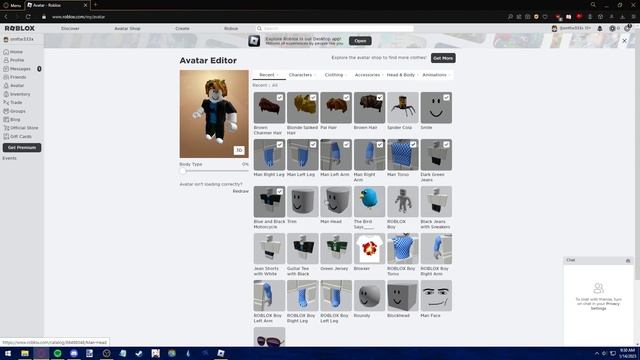
Task: Expand the Animations dropdown tab
Action: [436, 75]
